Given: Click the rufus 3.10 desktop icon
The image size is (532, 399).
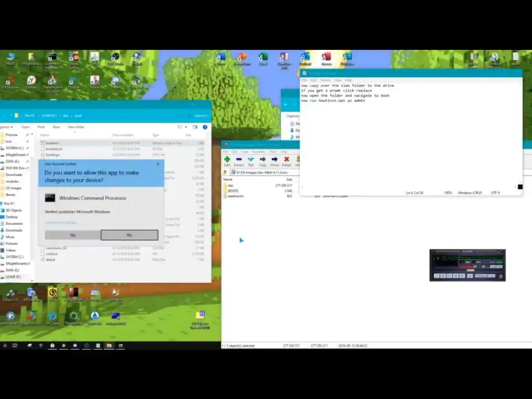Looking at the screenshot, I should click(10, 295).
